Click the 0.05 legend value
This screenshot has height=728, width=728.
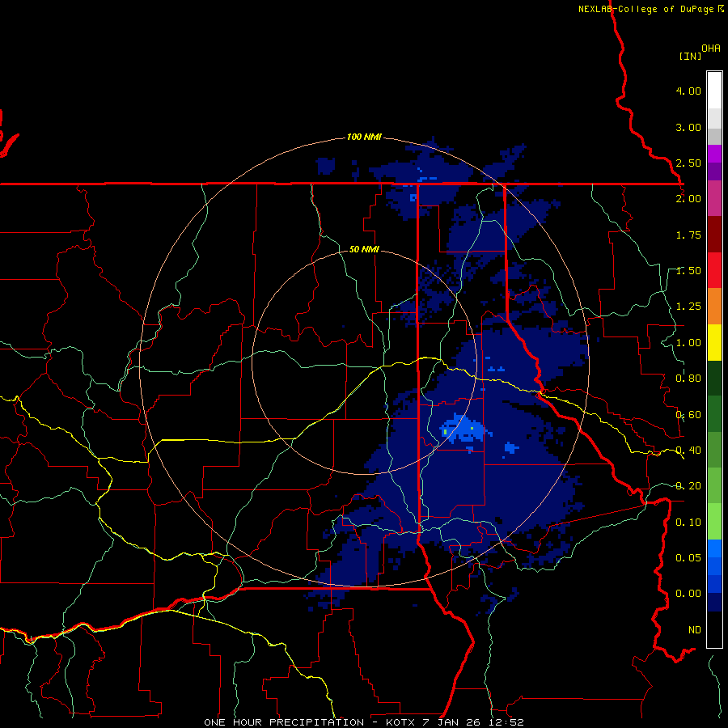[688, 557]
